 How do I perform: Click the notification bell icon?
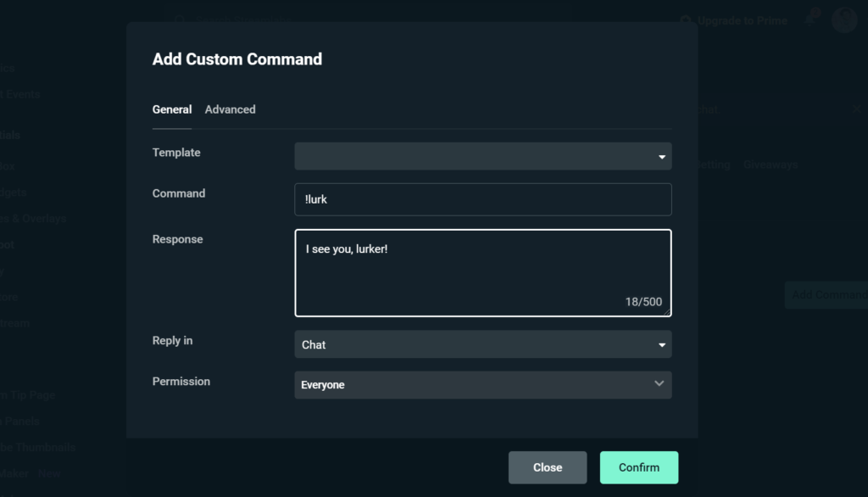(x=811, y=20)
